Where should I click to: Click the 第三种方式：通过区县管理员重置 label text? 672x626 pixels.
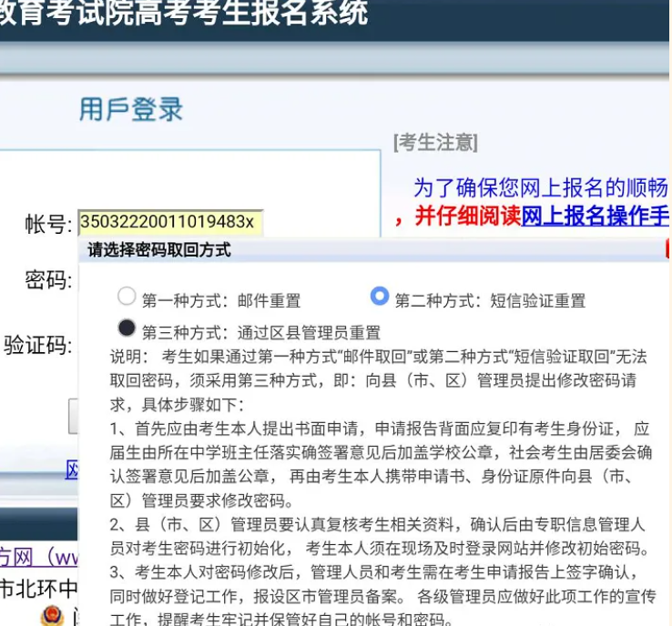pos(261,333)
